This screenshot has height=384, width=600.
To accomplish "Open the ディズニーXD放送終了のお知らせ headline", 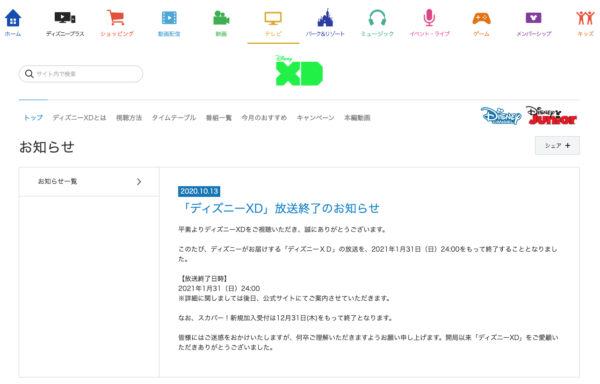I will 279,208.
